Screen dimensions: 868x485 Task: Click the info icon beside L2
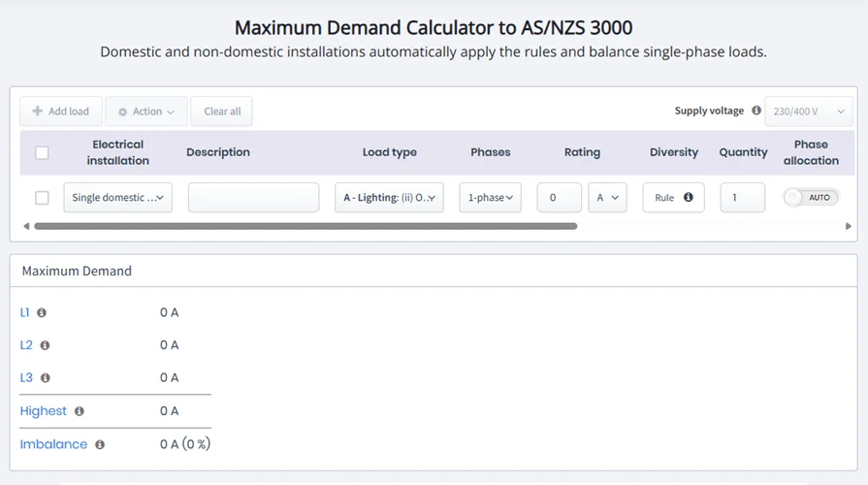pyautogui.click(x=45, y=345)
